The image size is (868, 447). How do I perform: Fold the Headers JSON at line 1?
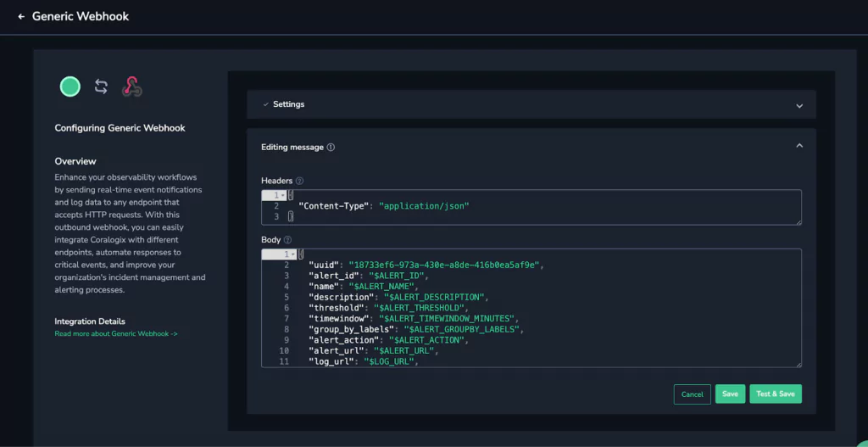(283, 196)
